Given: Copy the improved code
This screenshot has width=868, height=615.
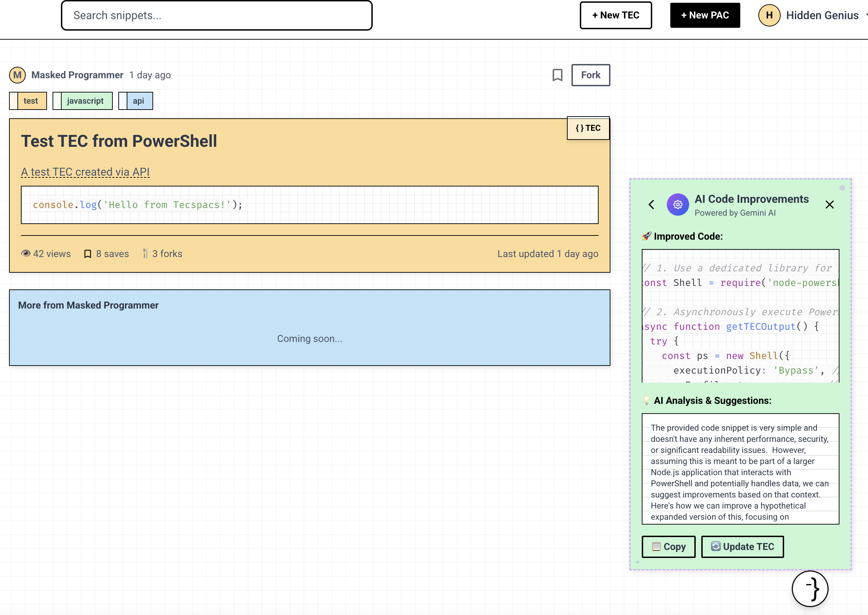Looking at the screenshot, I should click(668, 546).
